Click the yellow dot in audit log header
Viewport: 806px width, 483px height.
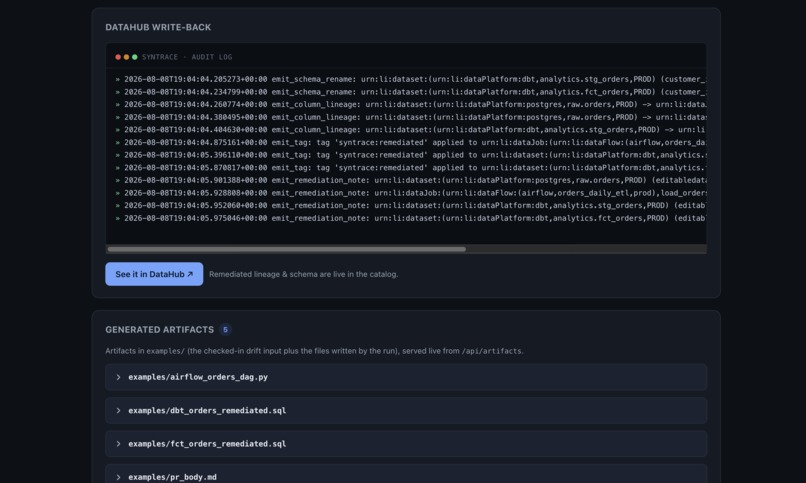click(x=126, y=57)
